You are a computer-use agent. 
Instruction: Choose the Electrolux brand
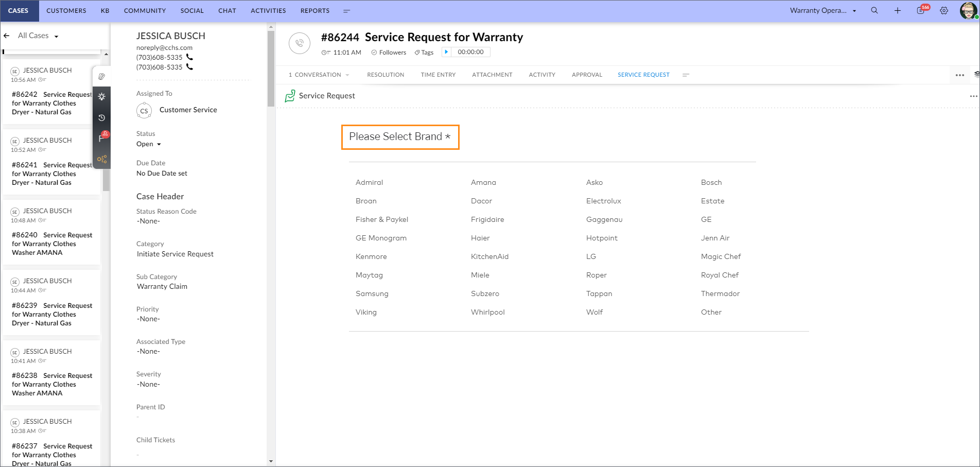click(x=603, y=201)
